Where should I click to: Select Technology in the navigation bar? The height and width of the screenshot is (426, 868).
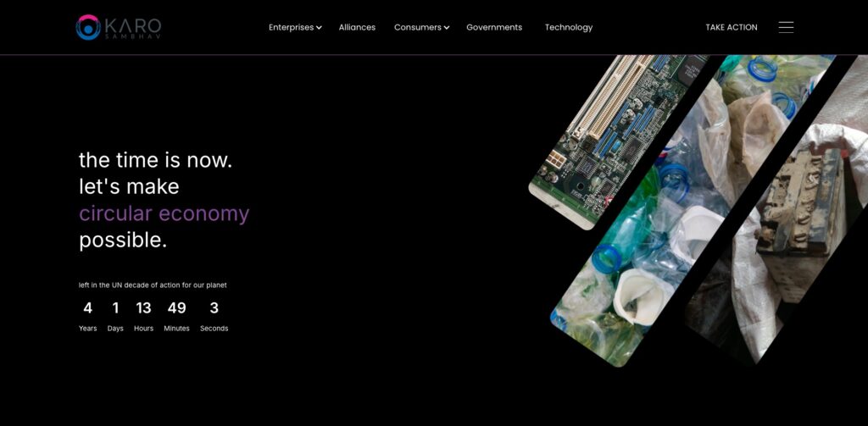[569, 27]
